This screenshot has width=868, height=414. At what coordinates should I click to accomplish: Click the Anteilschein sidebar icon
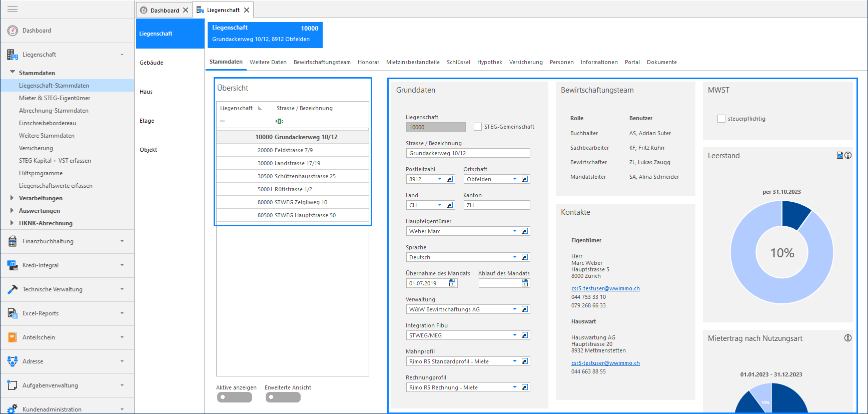pos(13,337)
